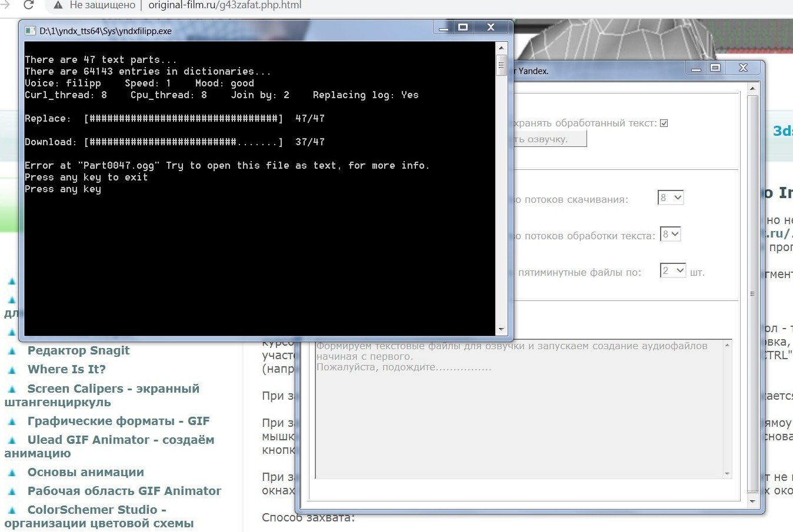The width and height of the screenshot is (793, 532).
Task: Click the bullet icon beside Графические форматы - GIF
Action: tap(12, 422)
